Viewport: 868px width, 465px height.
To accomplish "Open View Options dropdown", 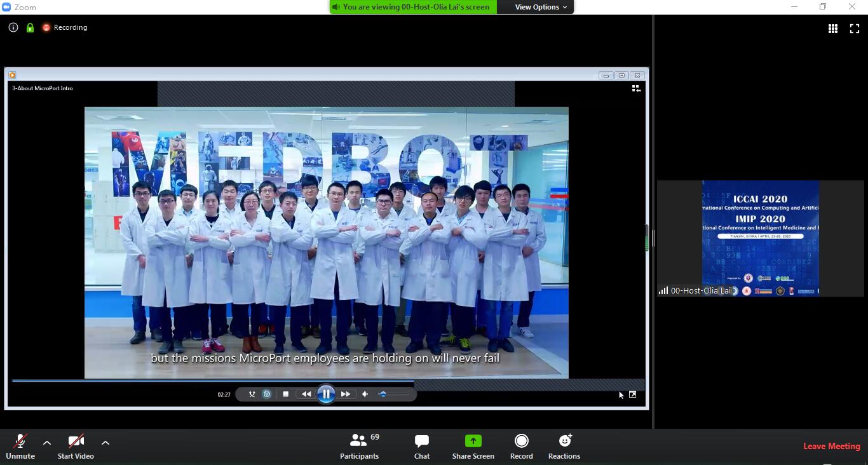I will tap(541, 7).
